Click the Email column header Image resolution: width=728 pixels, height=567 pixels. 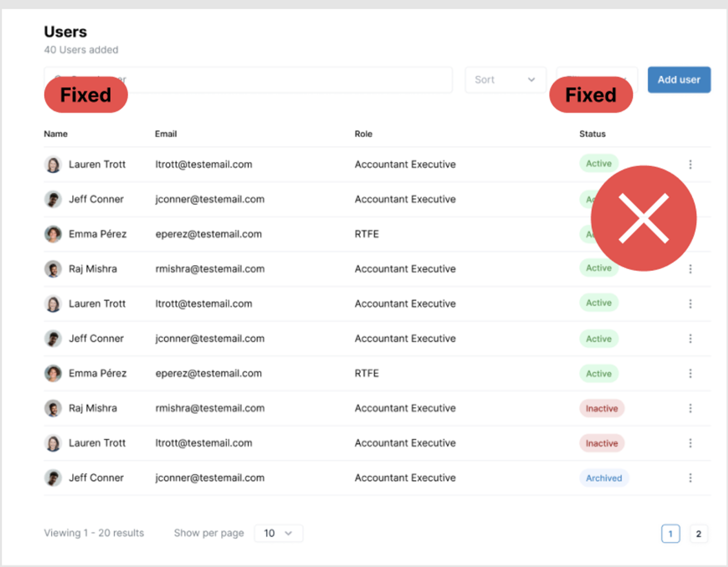coord(166,134)
